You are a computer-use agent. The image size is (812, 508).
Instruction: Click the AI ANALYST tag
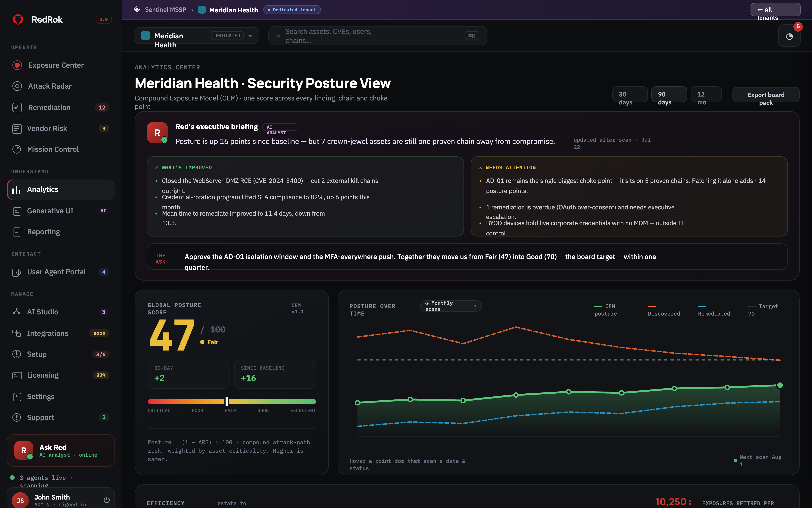tap(280, 127)
